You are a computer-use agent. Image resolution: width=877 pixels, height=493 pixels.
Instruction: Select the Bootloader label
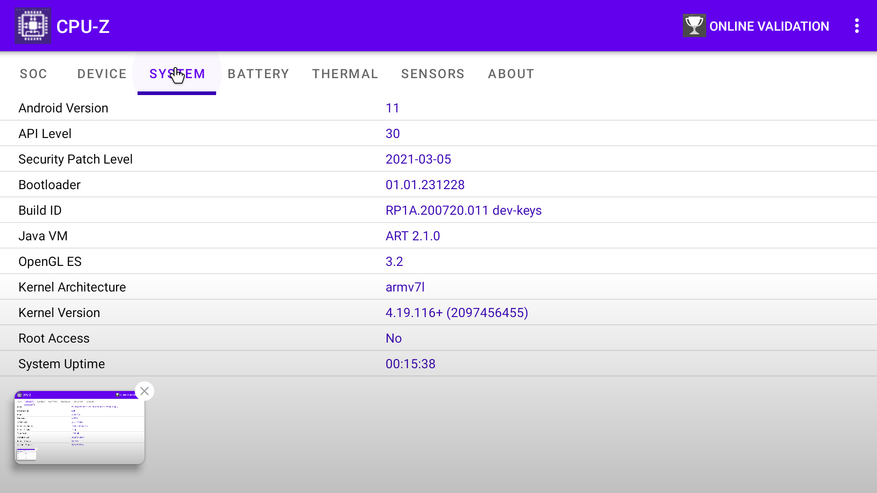[x=49, y=185]
